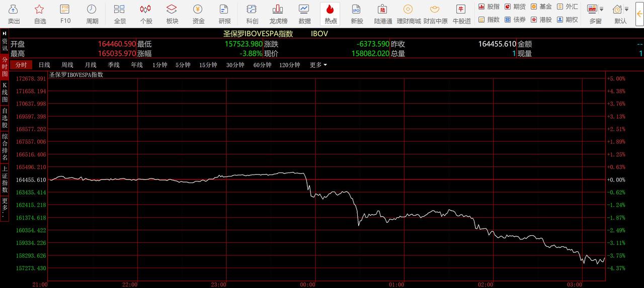644x288 pixels.
Task: Click the chart label 圣保罗IBOVESPA指数
Action: pyautogui.click(x=76, y=74)
